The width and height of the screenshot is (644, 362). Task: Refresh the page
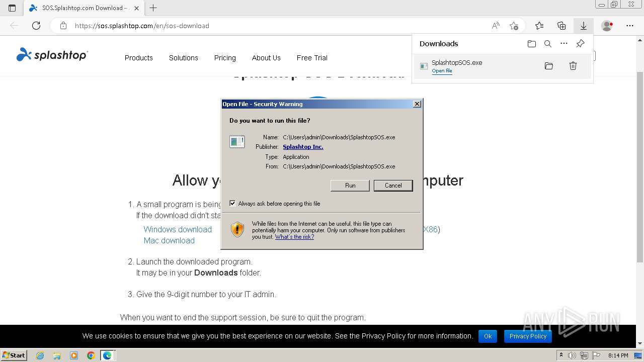pyautogui.click(x=36, y=26)
